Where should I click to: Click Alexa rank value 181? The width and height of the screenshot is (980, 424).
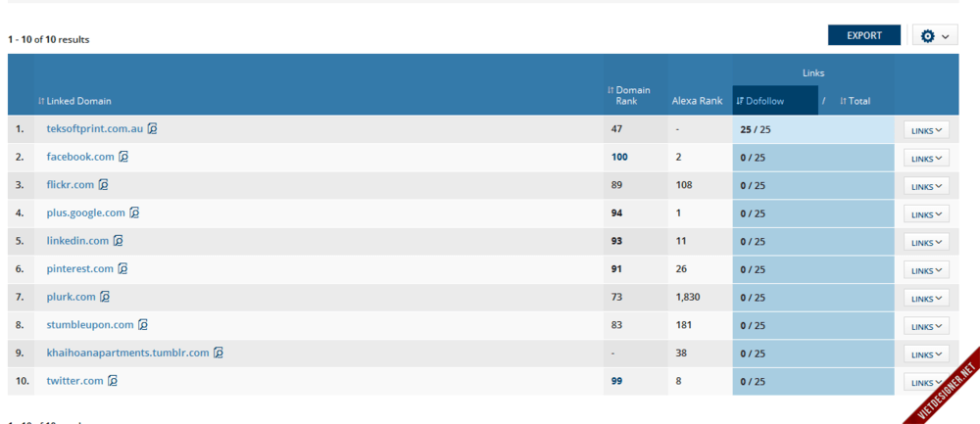tap(684, 325)
